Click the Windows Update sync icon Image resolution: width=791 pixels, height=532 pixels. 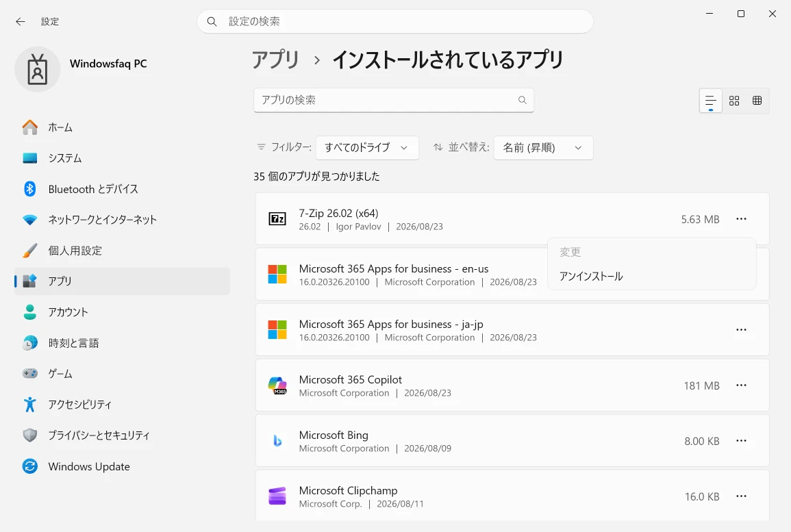29,466
